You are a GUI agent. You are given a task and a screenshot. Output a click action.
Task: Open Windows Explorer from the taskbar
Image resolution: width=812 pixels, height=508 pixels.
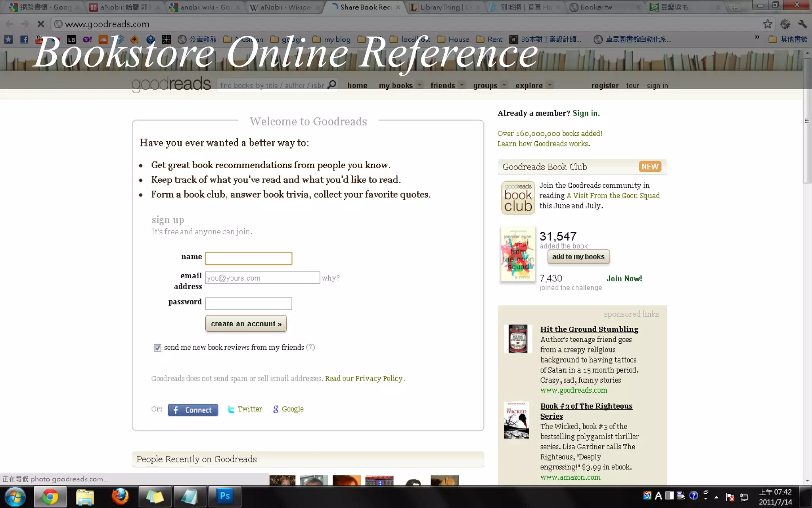[85, 497]
